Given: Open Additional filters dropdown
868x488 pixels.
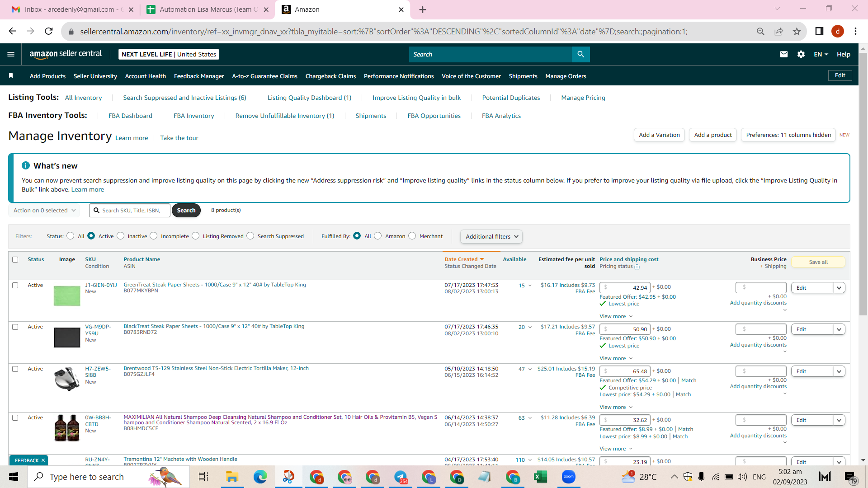Looking at the screenshot, I should tap(491, 237).
